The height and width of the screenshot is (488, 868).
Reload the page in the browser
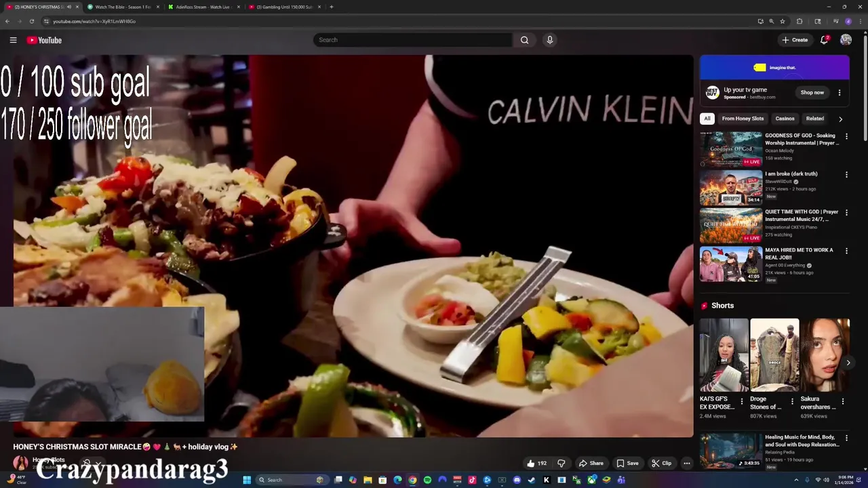(x=31, y=21)
